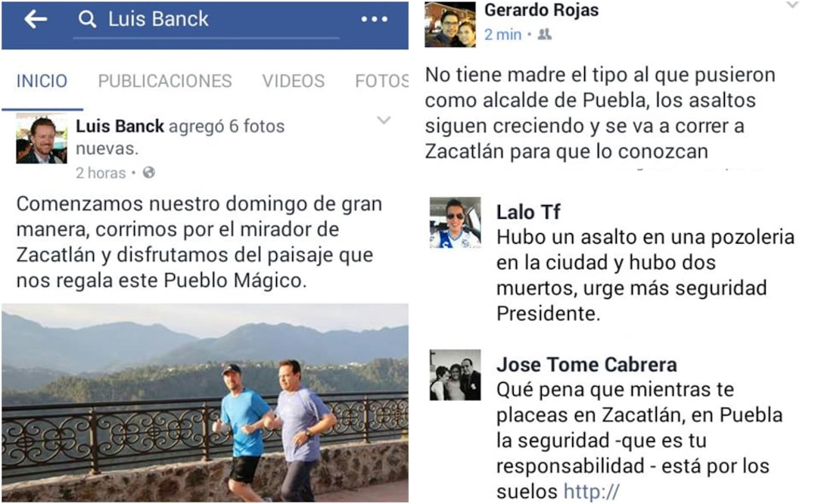The image size is (818, 504).
Task: View Jose Tome Cabrera's avatar
Action: click(455, 375)
